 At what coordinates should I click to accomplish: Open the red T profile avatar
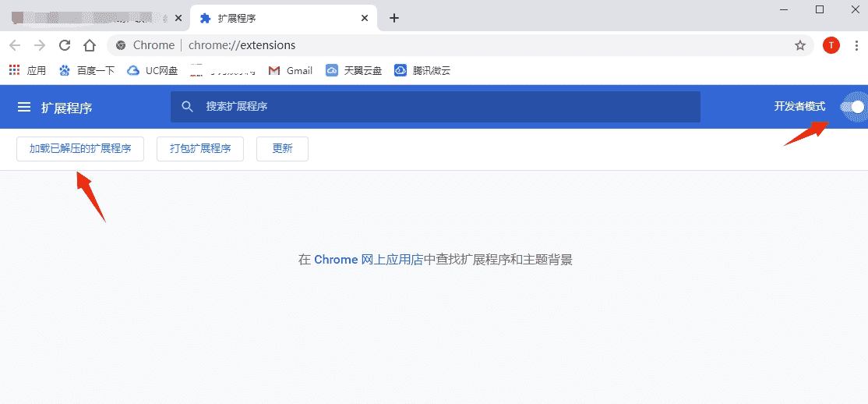coord(831,45)
